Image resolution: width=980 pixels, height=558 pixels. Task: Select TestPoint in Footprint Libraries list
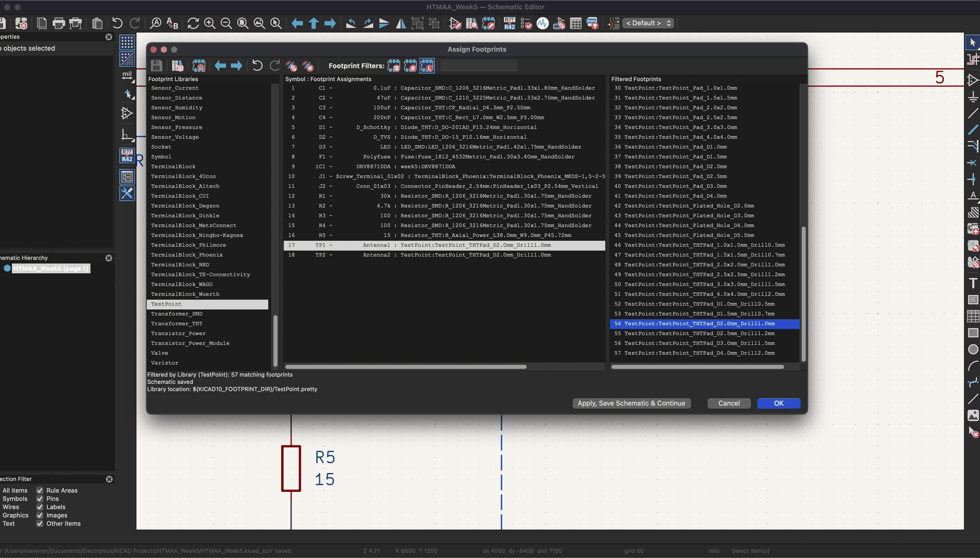point(208,304)
